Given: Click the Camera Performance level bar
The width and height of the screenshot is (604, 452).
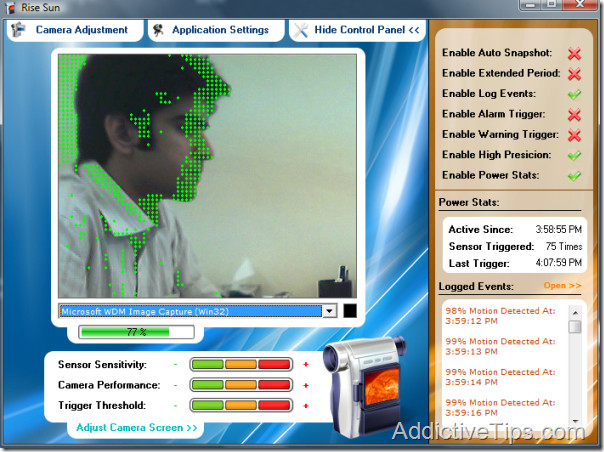Looking at the screenshot, I should 241,385.
